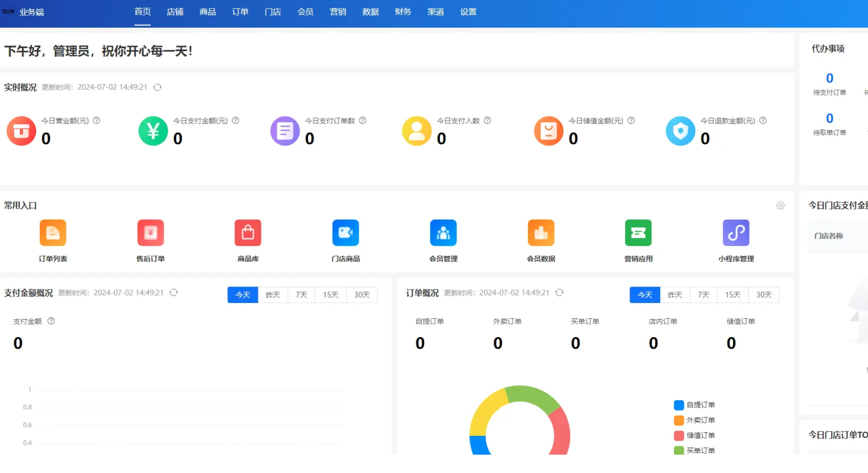
Task: Click 待支付订单 count in 代办事项
Action: [829, 78]
